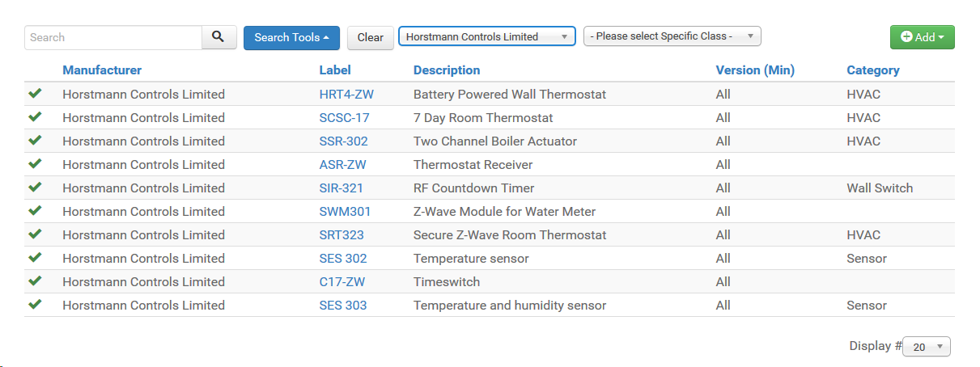Sort table by Manufacturer column
Image resolution: width=980 pixels, height=367 pixels.
coord(102,70)
